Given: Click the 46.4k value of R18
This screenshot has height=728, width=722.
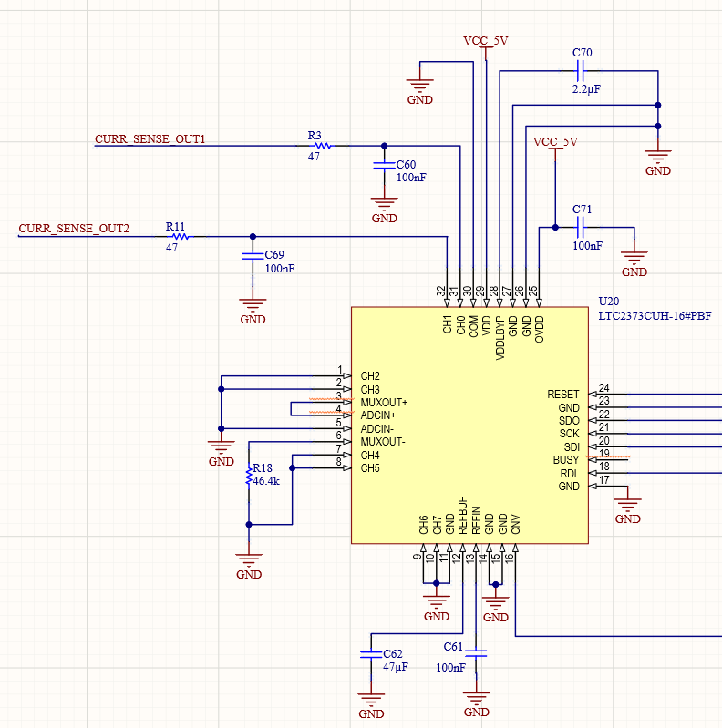Looking at the screenshot, I should click(266, 481).
